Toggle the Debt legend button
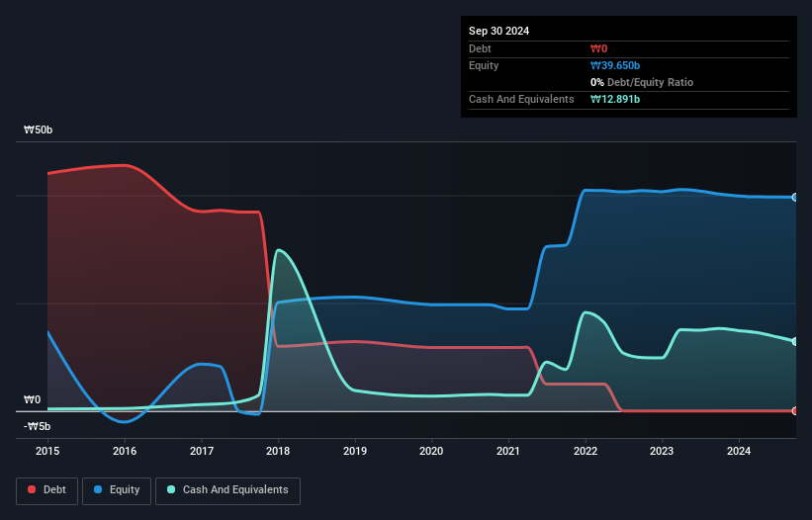 47,490
